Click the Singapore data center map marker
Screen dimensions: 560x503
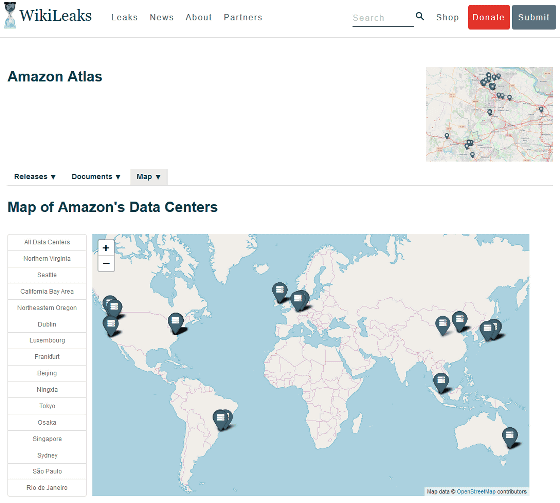point(441,383)
